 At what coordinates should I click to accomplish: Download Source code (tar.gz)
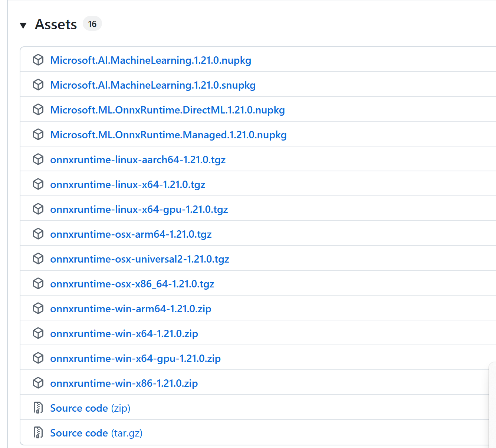click(96, 433)
